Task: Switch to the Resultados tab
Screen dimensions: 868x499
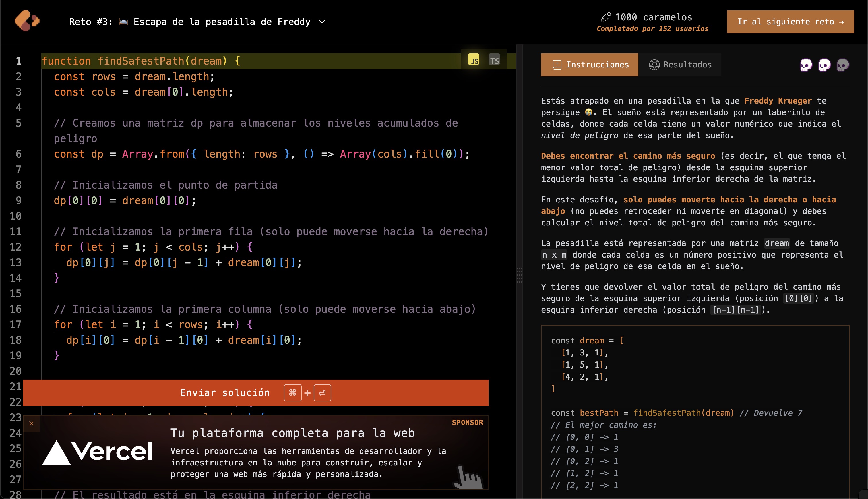Action: pos(681,64)
